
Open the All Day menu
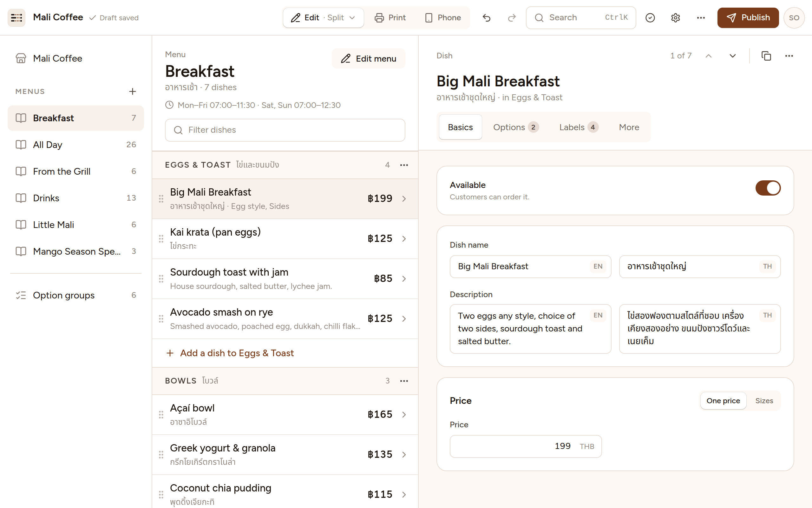pyautogui.click(x=76, y=145)
